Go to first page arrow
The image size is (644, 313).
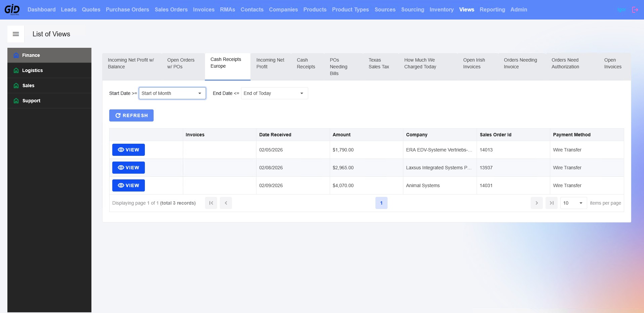pyautogui.click(x=211, y=203)
